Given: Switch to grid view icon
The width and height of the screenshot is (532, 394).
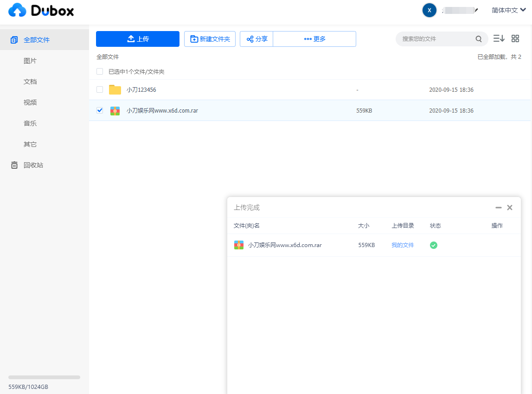Looking at the screenshot, I should pos(515,38).
